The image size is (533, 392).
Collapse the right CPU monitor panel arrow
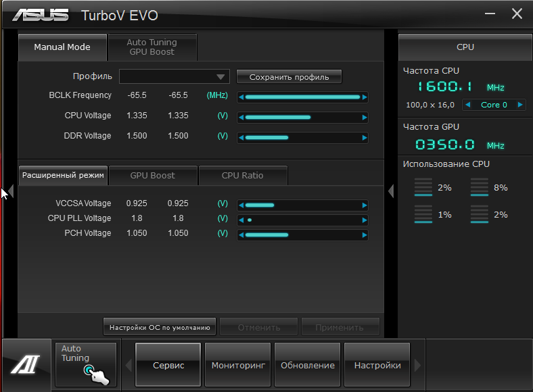pos(391,191)
